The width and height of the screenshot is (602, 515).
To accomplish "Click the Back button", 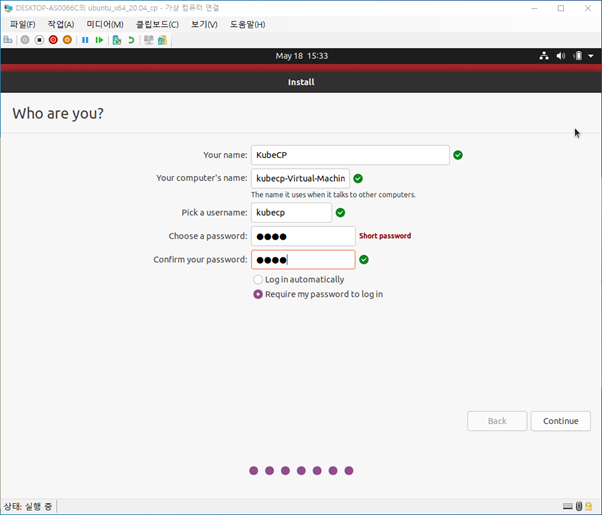I will [497, 421].
